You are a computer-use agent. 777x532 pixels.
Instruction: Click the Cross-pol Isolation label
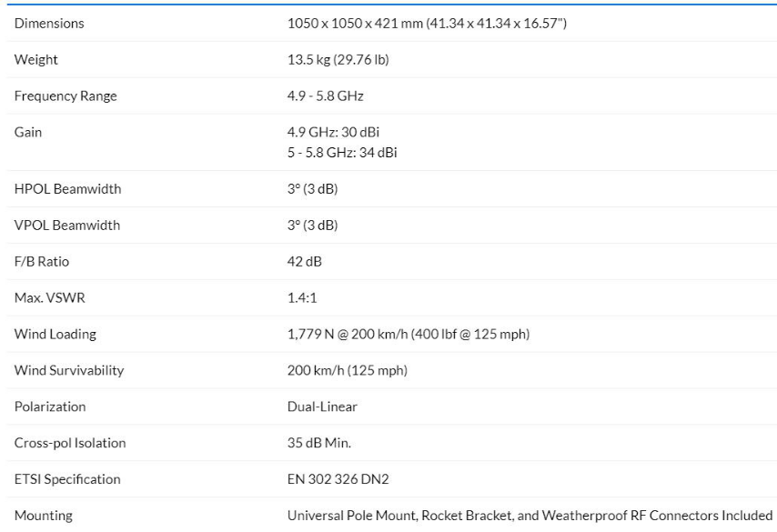pyautogui.click(x=70, y=443)
